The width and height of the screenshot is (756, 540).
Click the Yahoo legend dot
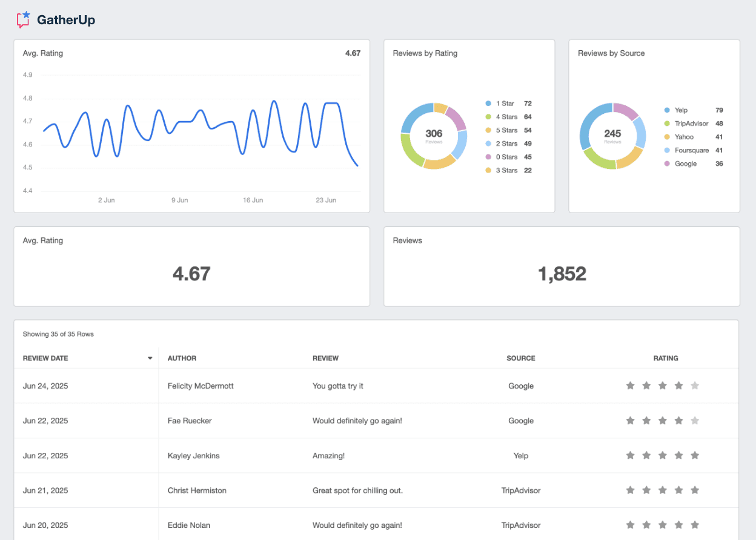668,136
